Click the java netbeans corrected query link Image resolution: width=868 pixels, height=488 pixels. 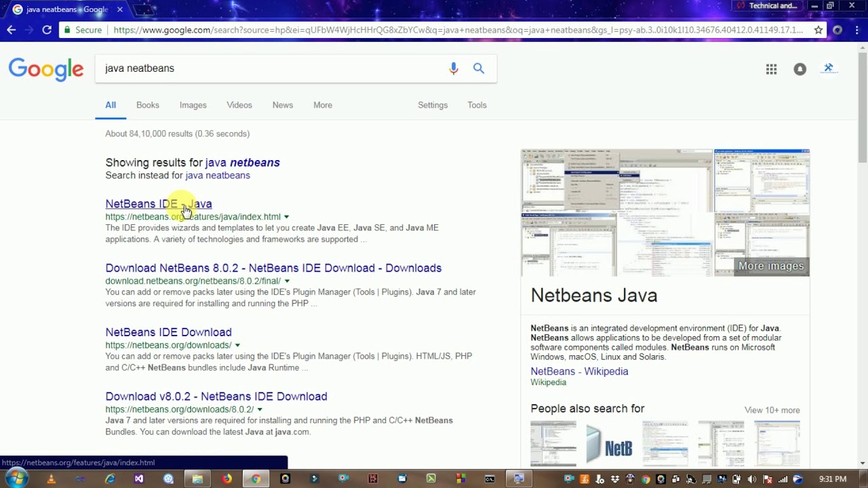coord(243,163)
